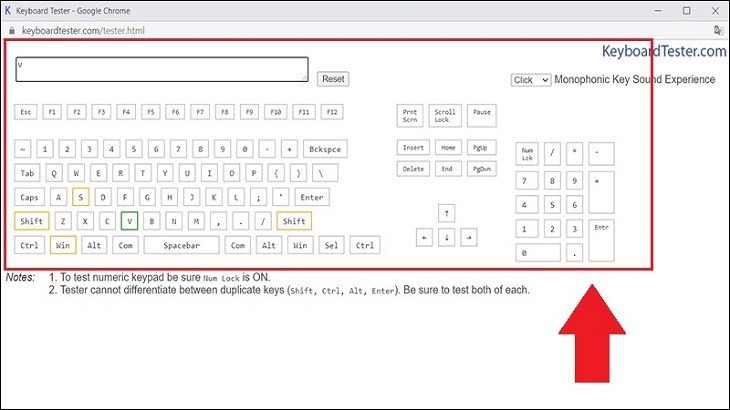The image size is (730, 410).
Task: Click the backslash key
Action: 325,173
